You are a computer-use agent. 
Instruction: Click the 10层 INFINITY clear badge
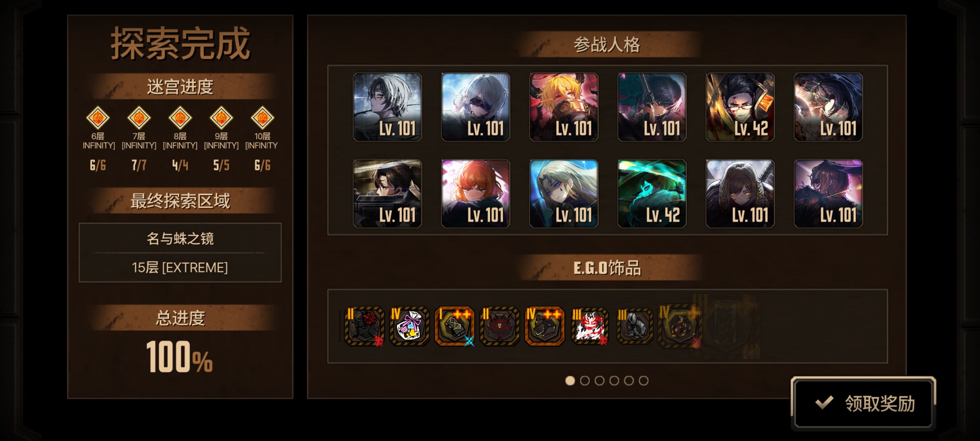[262, 118]
